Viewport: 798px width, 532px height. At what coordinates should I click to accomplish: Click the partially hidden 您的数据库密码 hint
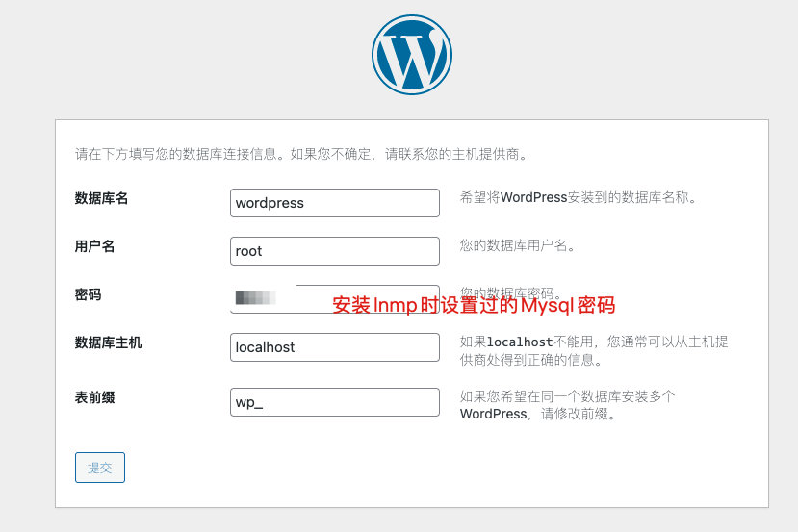click(510, 291)
